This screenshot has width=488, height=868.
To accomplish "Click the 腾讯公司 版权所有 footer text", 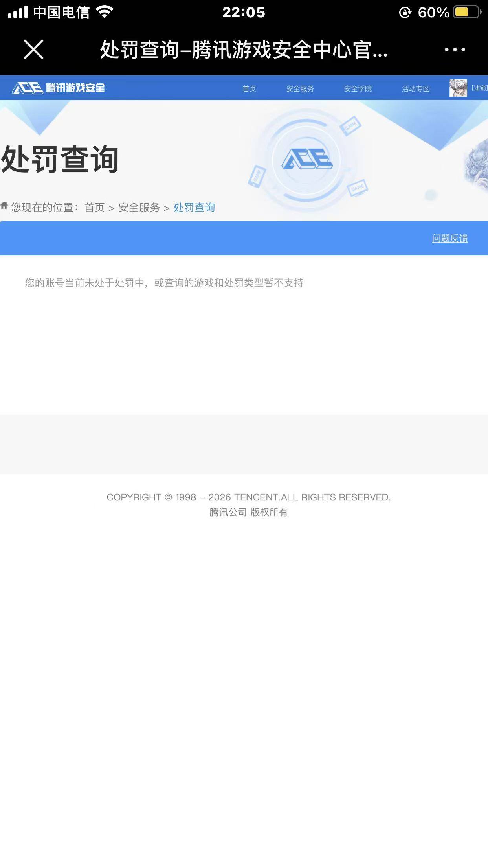I will (x=248, y=512).
